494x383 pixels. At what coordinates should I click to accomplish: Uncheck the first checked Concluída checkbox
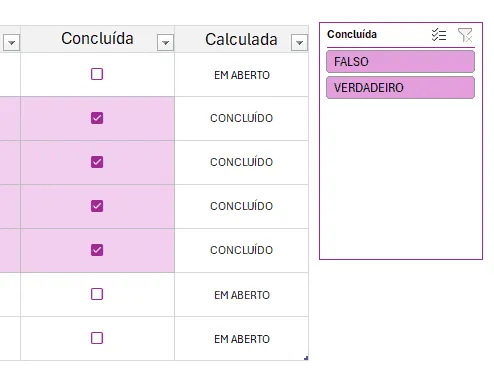97,118
